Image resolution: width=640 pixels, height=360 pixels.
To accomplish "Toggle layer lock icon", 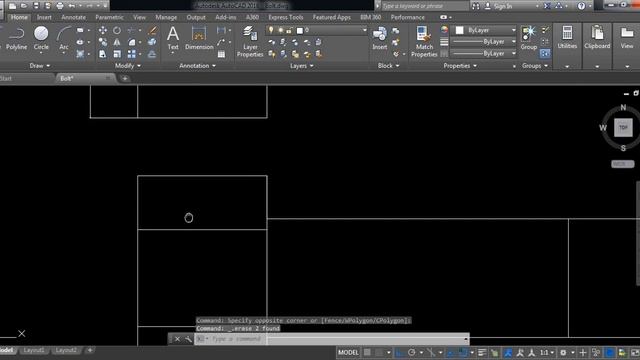I will (289, 30).
